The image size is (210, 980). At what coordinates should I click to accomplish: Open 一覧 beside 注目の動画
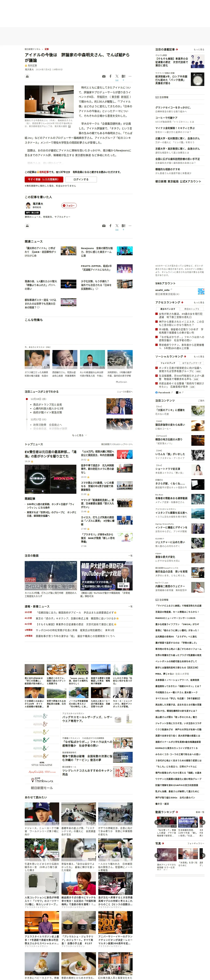[130, 555]
